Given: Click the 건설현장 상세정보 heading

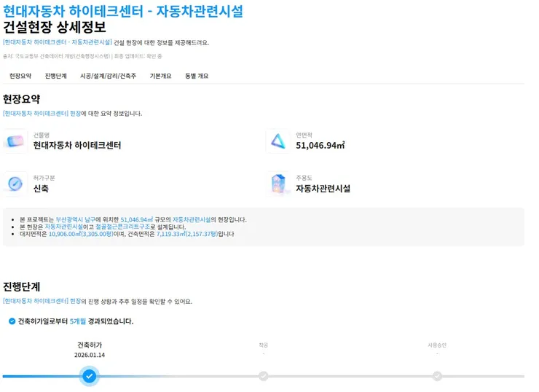Looking at the screenshot, I should [55, 27].
